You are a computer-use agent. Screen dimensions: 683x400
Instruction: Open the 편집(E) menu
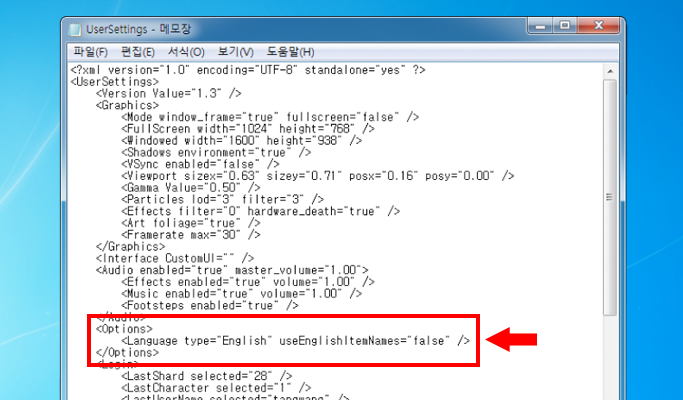point(137,52)
